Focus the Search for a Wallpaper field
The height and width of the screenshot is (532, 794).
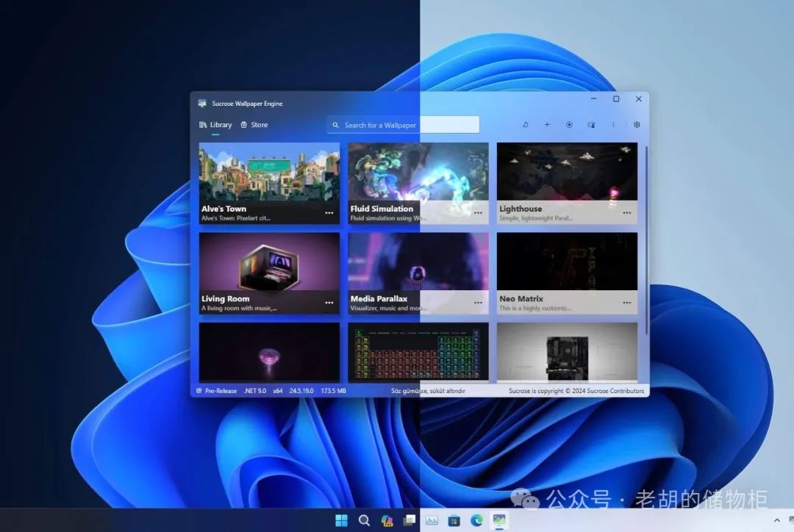(403, 124)
